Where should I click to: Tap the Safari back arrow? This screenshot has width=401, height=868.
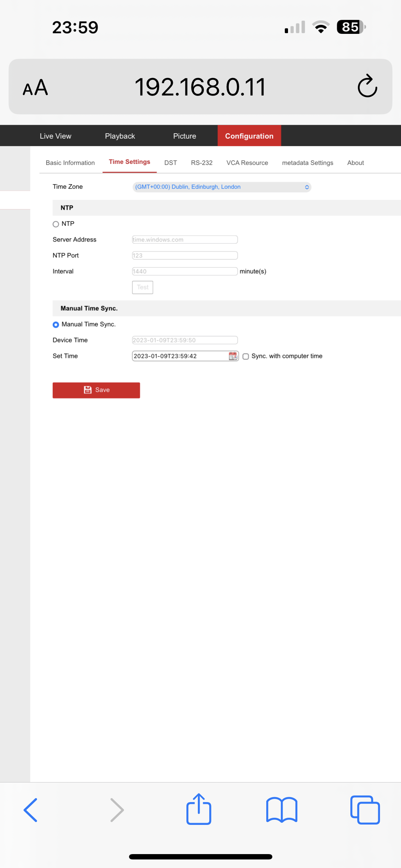31,810
